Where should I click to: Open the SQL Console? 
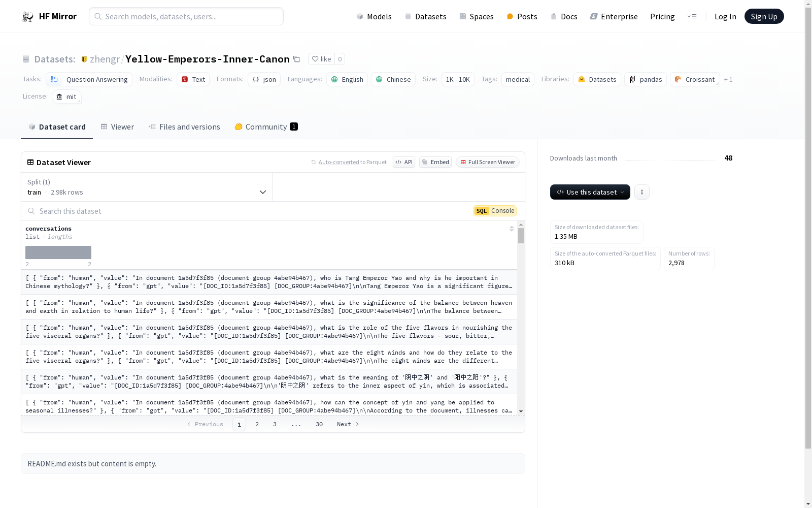pyautogui.click(x=495, y=211)
